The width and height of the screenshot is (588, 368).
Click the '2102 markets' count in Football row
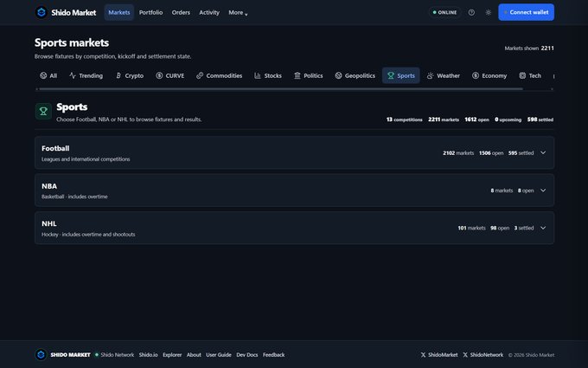click(458, 153)
